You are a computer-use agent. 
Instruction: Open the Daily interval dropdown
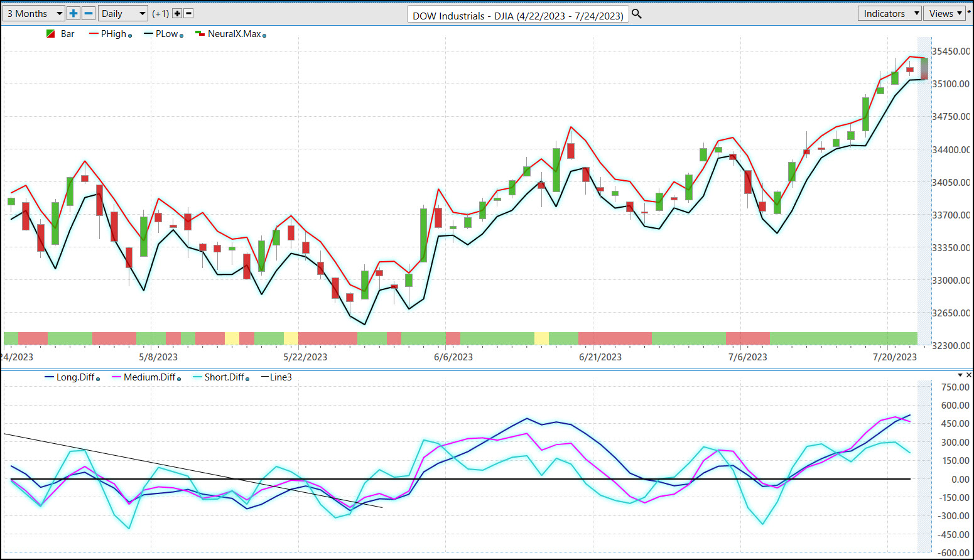tap(122, 13)
